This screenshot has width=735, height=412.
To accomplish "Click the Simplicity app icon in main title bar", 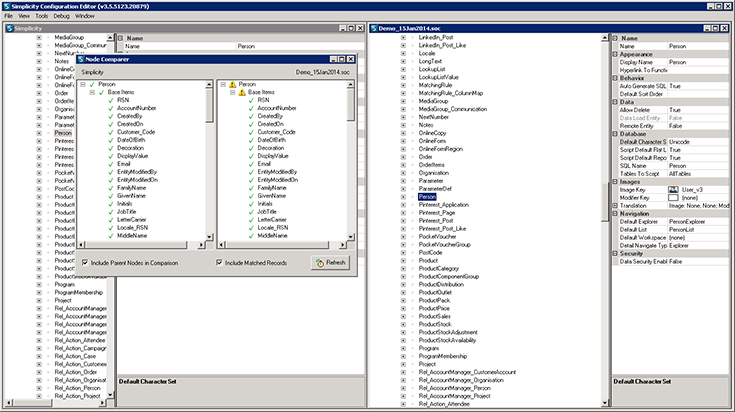I will (6, 6).
